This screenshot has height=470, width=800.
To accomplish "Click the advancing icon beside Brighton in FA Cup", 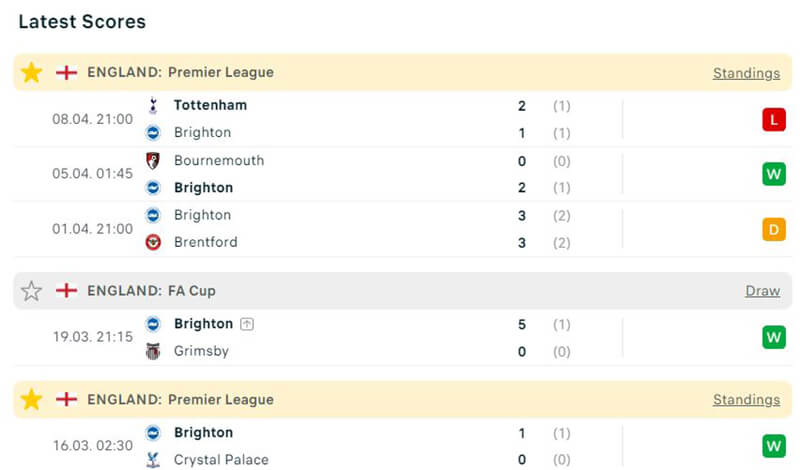I will click(x=246, y=324).
